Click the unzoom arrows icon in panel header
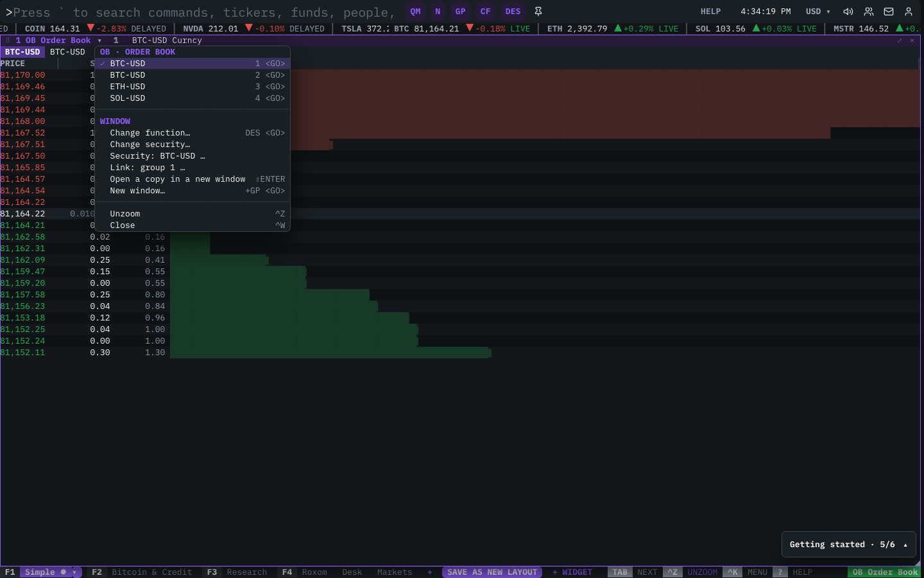Image resolution: width=924 pixels, height=578 pixels. (x=900, y=40)
